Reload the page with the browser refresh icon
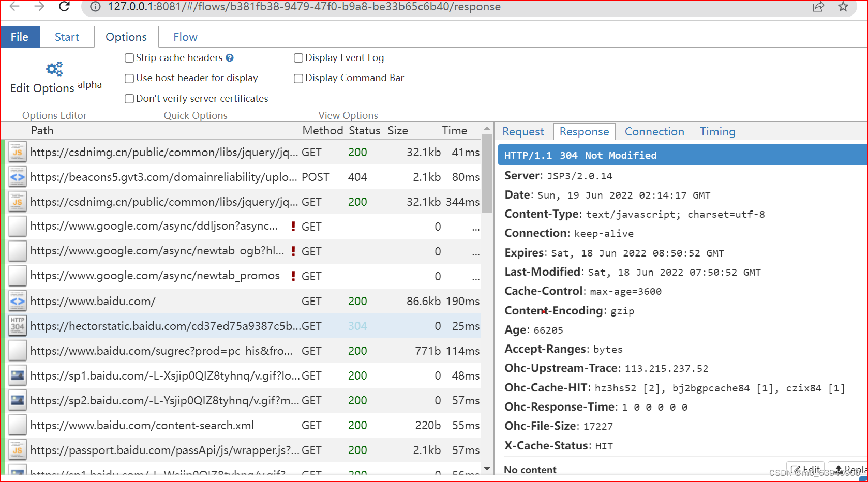 (x=64, y=7)
